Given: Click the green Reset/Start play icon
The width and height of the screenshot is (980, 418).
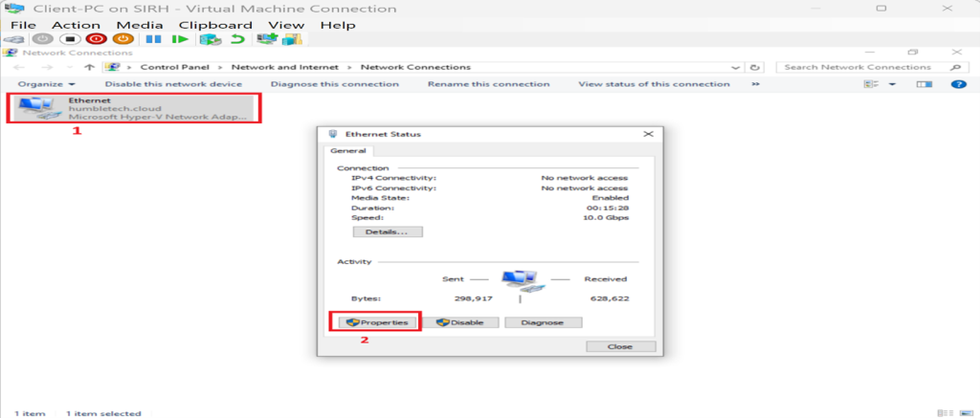Looking at the screenshot, I should (179, 39).
